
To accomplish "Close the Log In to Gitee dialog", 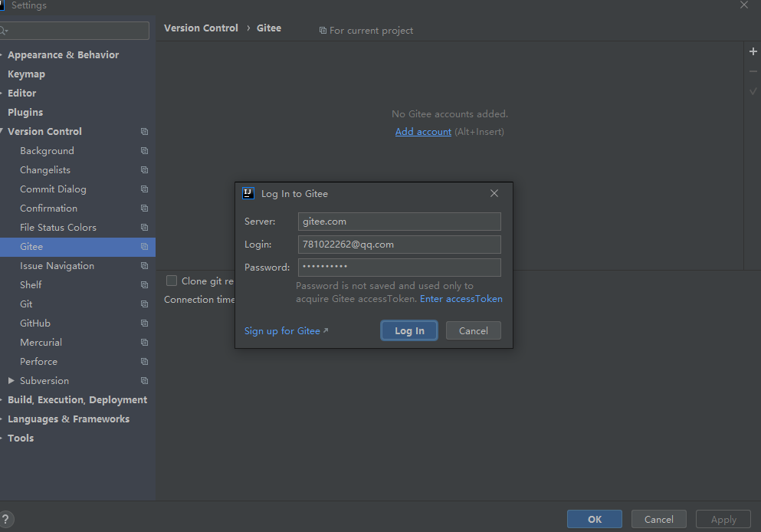I will point(494,193).
